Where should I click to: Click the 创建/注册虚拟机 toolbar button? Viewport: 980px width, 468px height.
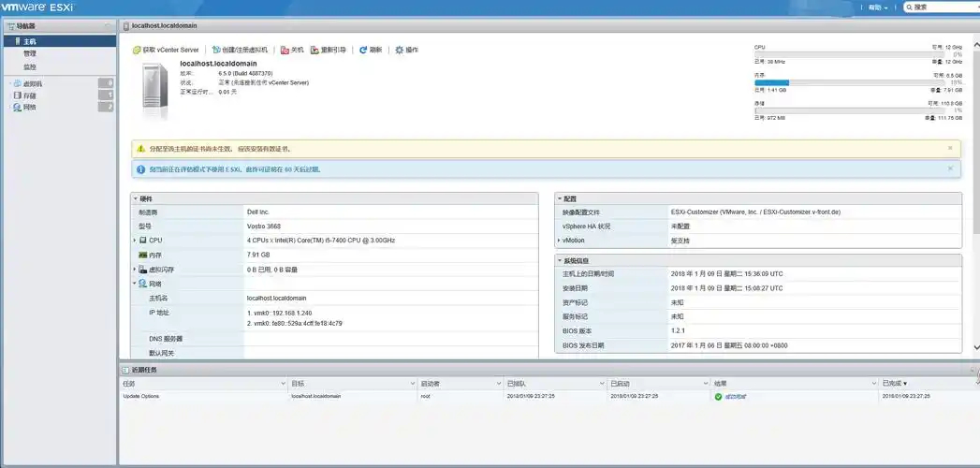240,50
